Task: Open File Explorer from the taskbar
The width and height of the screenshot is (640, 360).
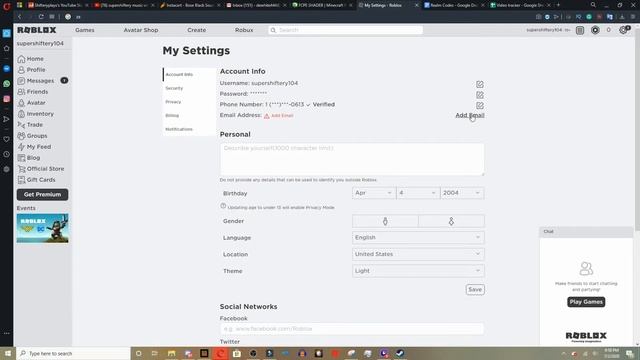Action: pos(171,353)
